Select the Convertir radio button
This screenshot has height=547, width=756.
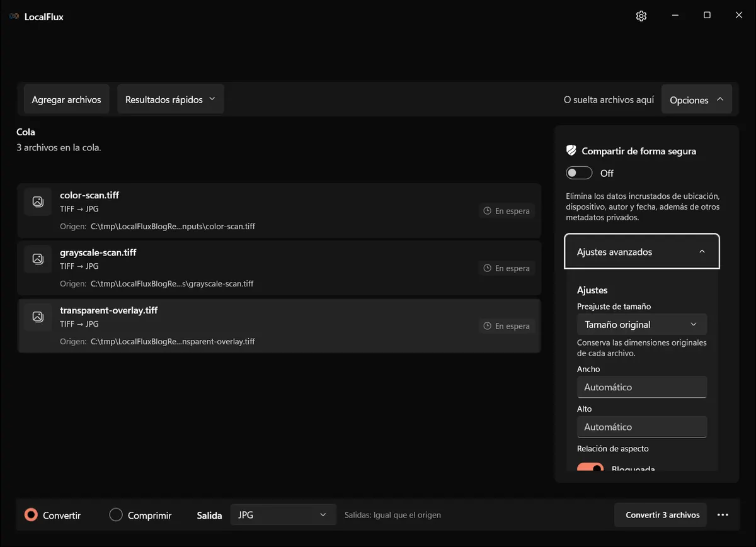[31, 515]
